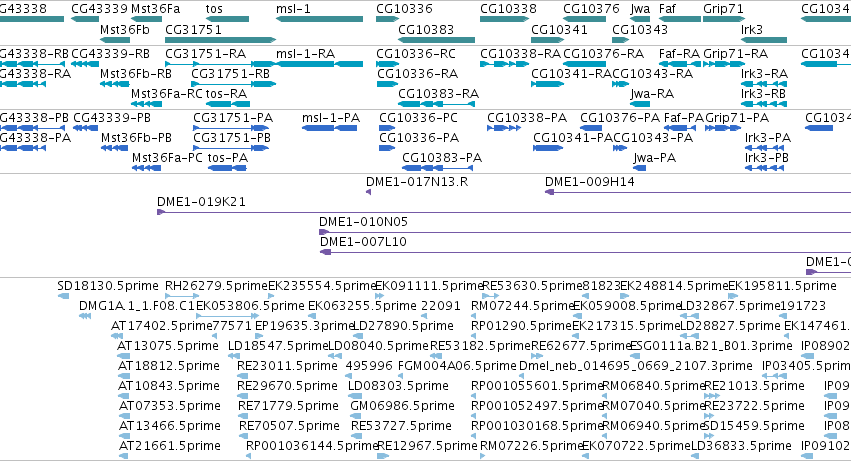Click protein Irk3-PB
The height and width of the screenshot is (461, 851).
point(766,158)
